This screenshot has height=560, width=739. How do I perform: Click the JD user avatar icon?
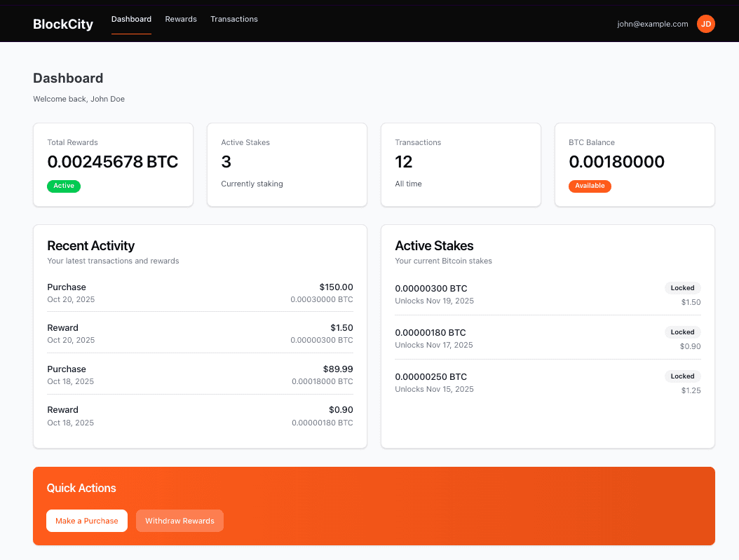click(x=705, y=24)
